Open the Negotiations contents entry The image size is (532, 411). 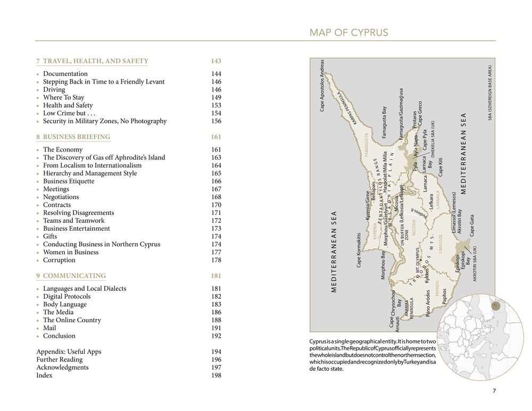[x=61, y=197]
